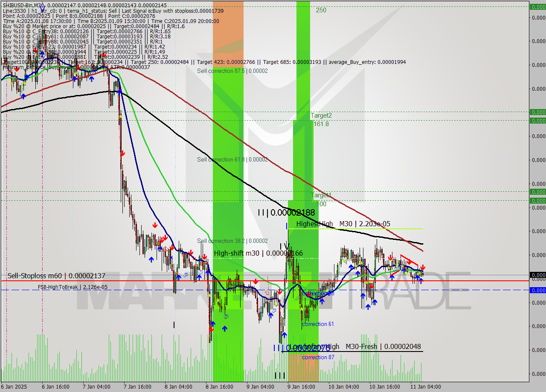546x392 pixels.
Task: Click the '11 Jan 04:00' time axis label
Action: point(425,387)
